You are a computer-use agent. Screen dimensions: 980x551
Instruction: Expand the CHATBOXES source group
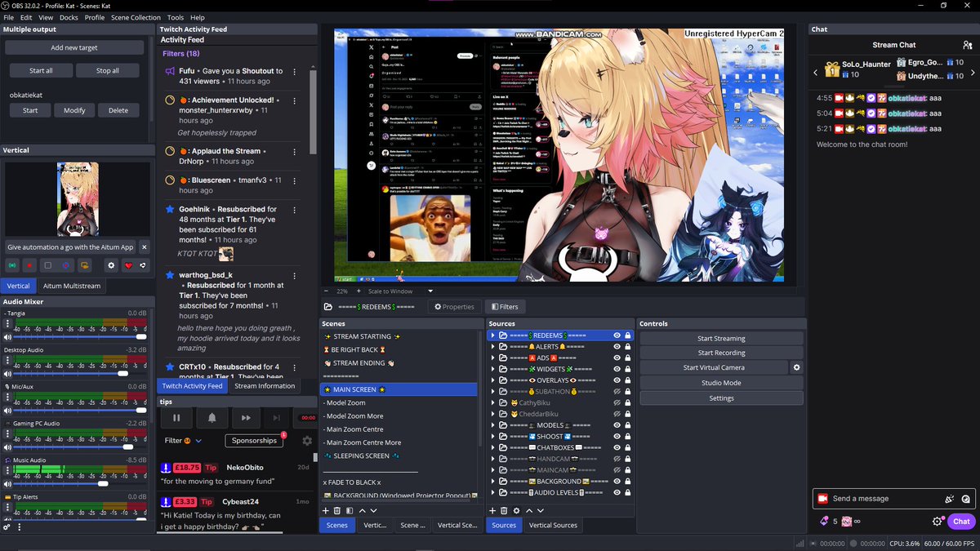click(x=492, y=447)
